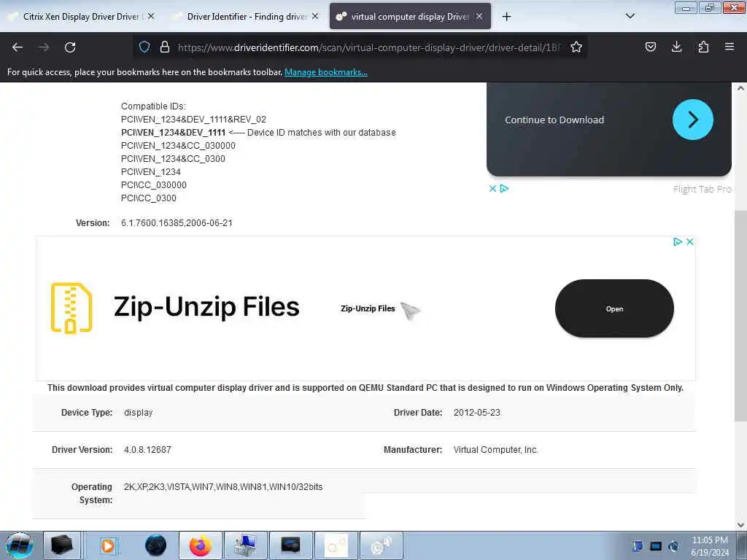
Task: Open the dark monitor taskbar icon
Action: pos(290,545)
